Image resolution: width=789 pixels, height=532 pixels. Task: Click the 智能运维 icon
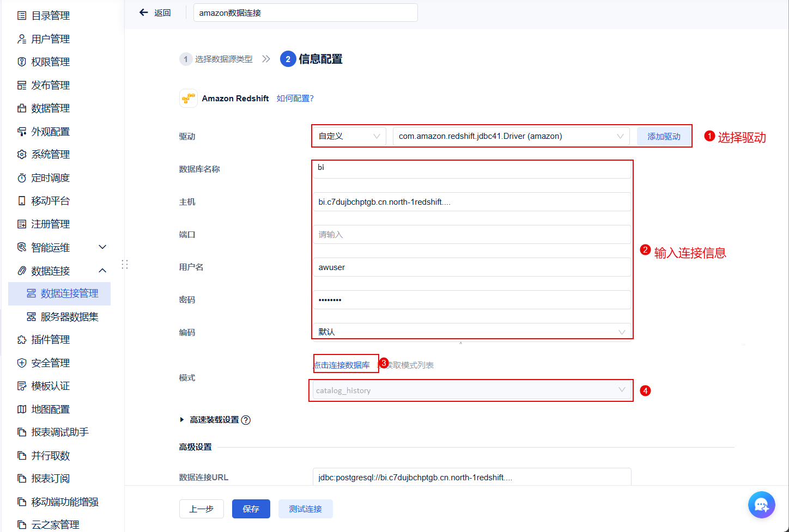tap(22, 247)
